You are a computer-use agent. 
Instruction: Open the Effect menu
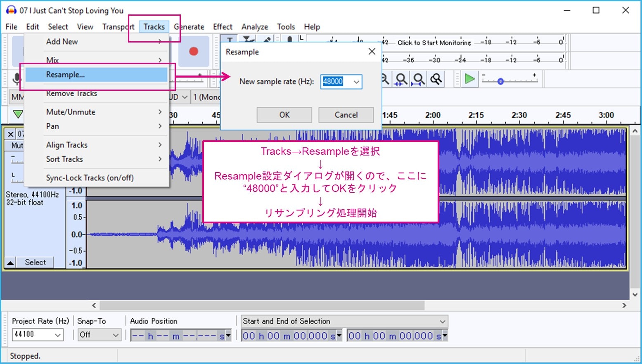click(223, 26)
